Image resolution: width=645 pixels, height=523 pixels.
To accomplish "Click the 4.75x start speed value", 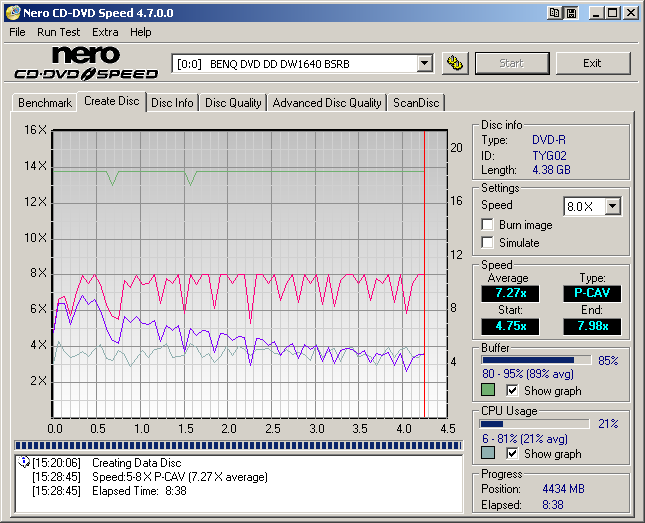I will click(x=510, y=326).
